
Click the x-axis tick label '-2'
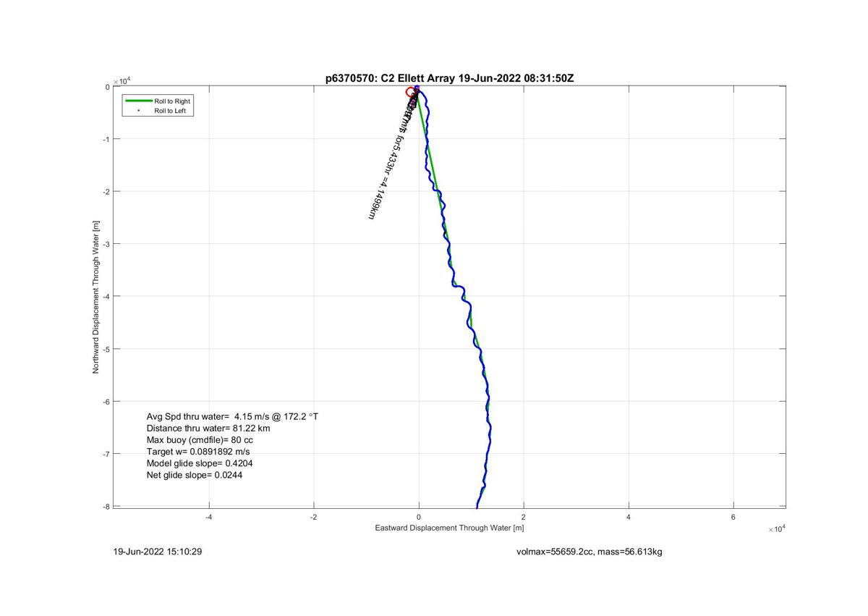point(313,517)
